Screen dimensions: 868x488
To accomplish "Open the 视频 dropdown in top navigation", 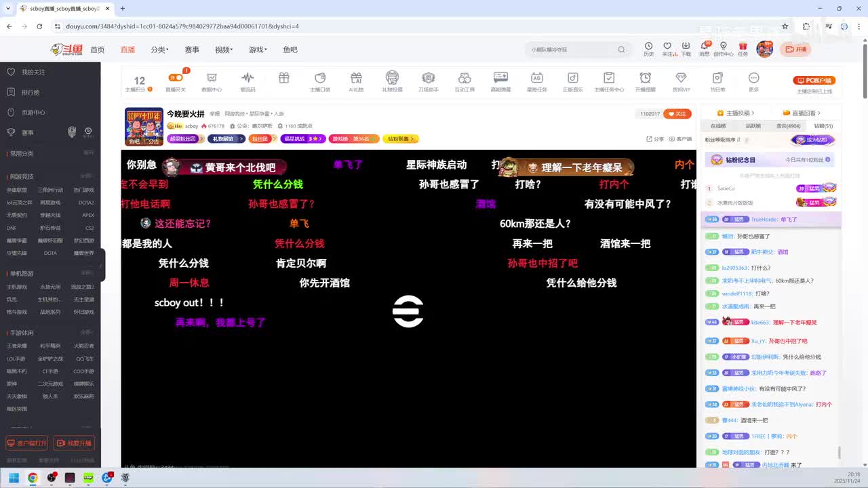I will point(224,49).
